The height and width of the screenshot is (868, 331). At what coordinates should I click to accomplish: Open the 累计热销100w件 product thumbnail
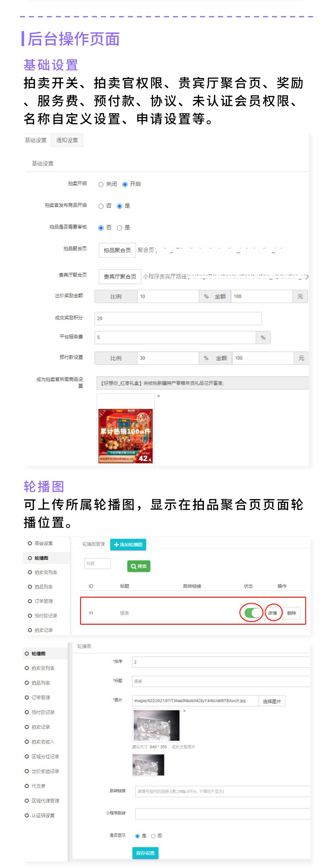(125, 436)
